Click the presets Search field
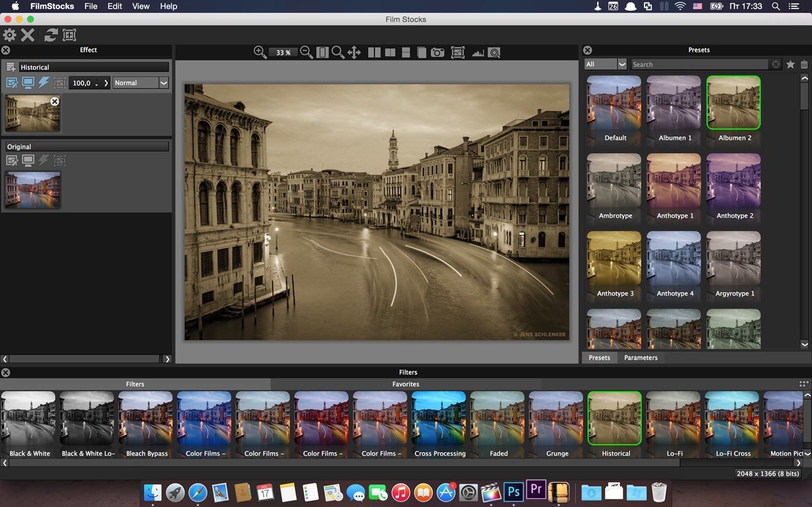Screen dimensions: 812x507 point(699,64)
